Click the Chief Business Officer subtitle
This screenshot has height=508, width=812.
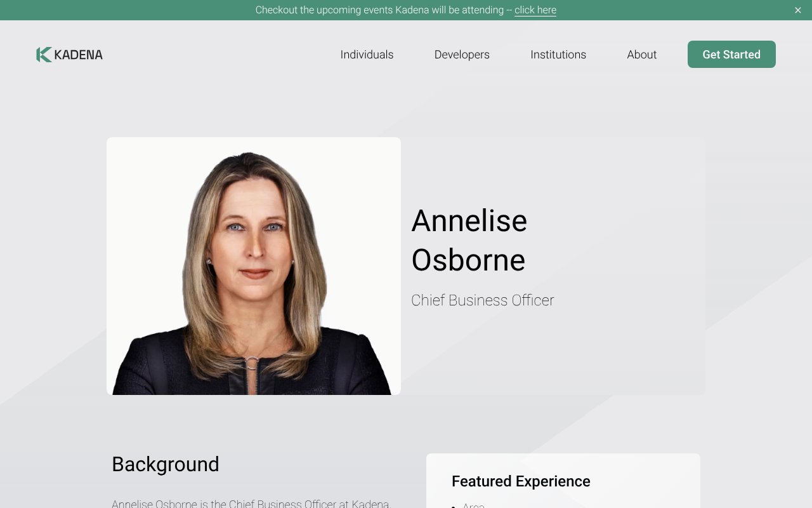[x=483, y=300]
